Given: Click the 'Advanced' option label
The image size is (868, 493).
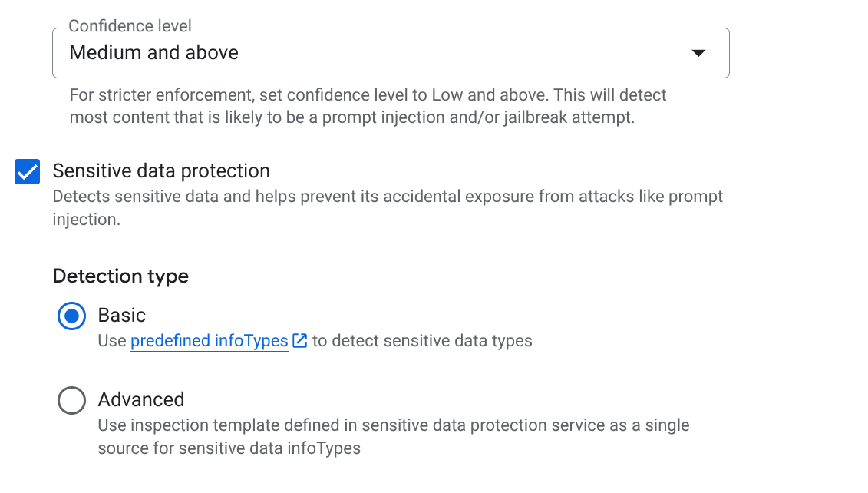Looking at the screenshot, I should tap(141, 399).
